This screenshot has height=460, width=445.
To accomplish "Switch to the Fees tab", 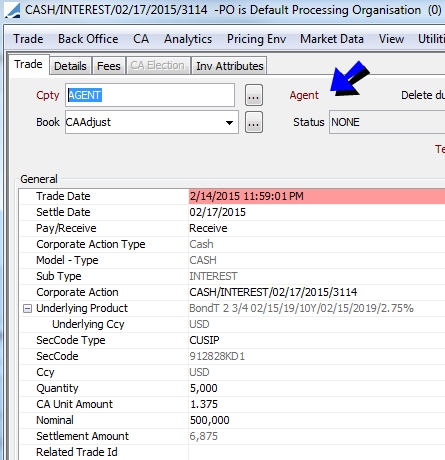I will coord(109,66).
